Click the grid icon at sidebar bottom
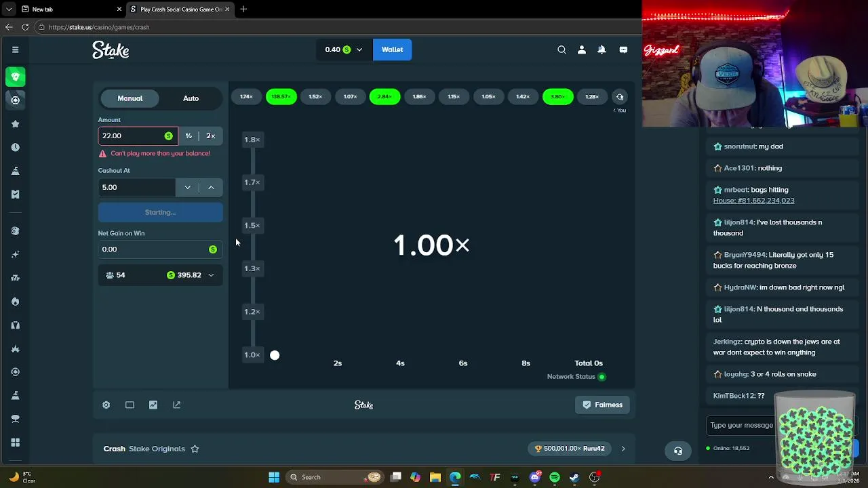The image size is (868, 488). [15, 443]
